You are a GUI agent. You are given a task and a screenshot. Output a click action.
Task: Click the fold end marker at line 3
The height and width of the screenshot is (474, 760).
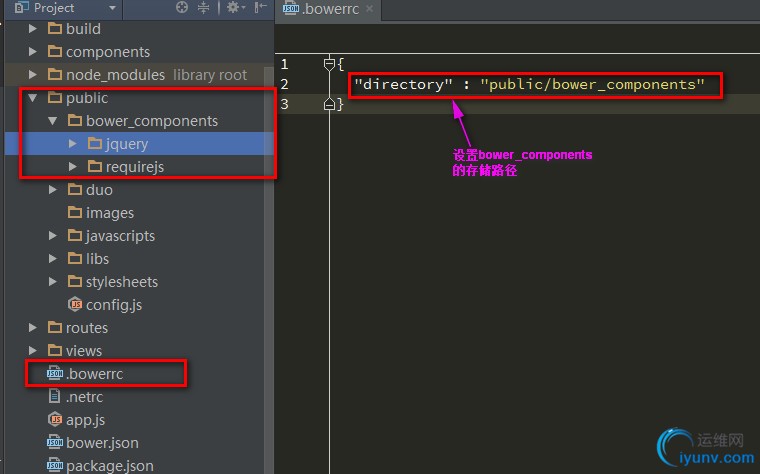[x=329, y=104]
